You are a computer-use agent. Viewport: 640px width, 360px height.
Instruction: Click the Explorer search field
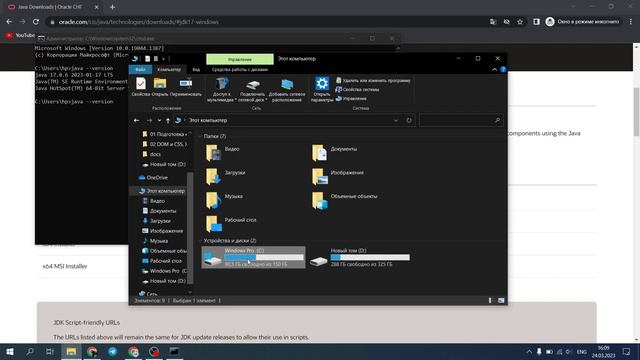(x=460, y=120)
